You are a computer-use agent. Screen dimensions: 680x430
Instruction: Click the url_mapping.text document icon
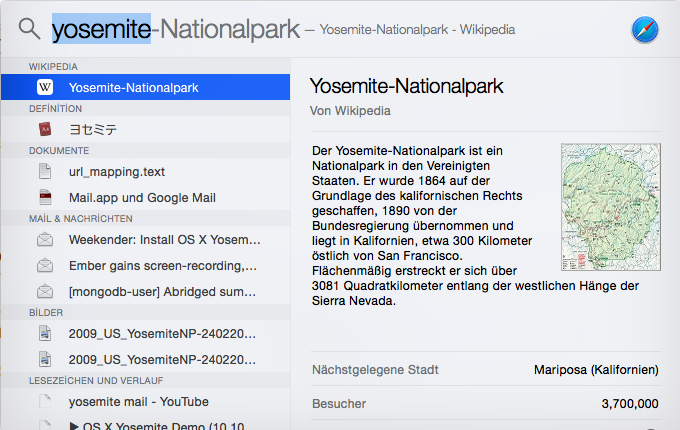coord(45,171)
